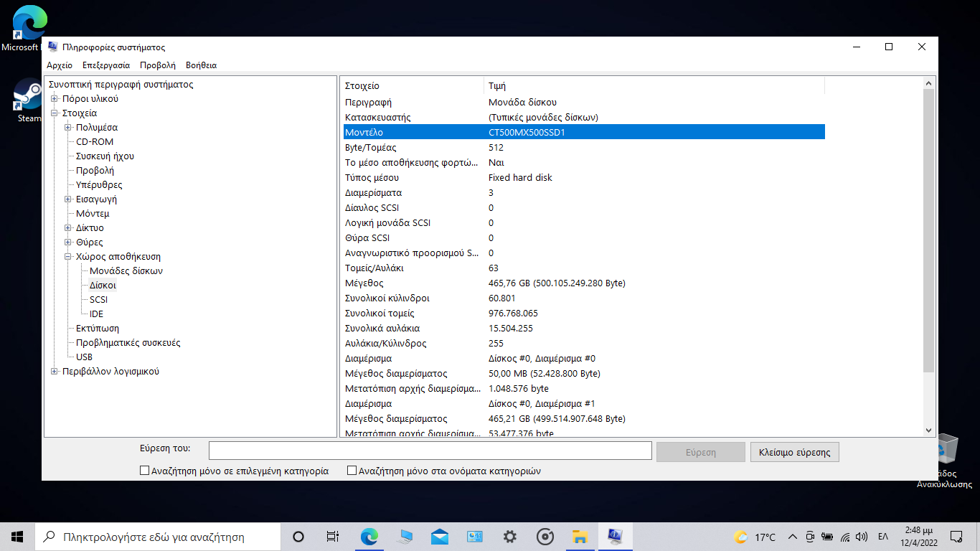The height and width of the screenshot is (551, 980).
Task: Click the Windows Start button
Action: pos(18,537)
